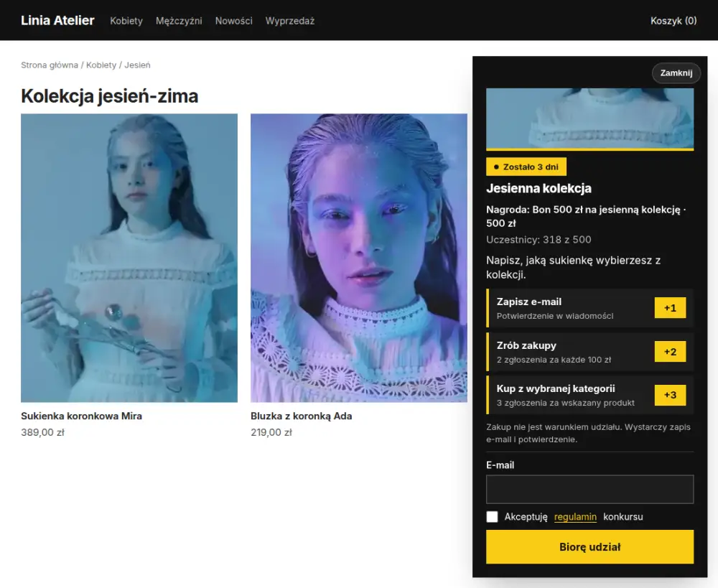This screenshot has height=588, width=718.
Task: Go to the Mężczyźni section
Action: [x=179, y=21]
